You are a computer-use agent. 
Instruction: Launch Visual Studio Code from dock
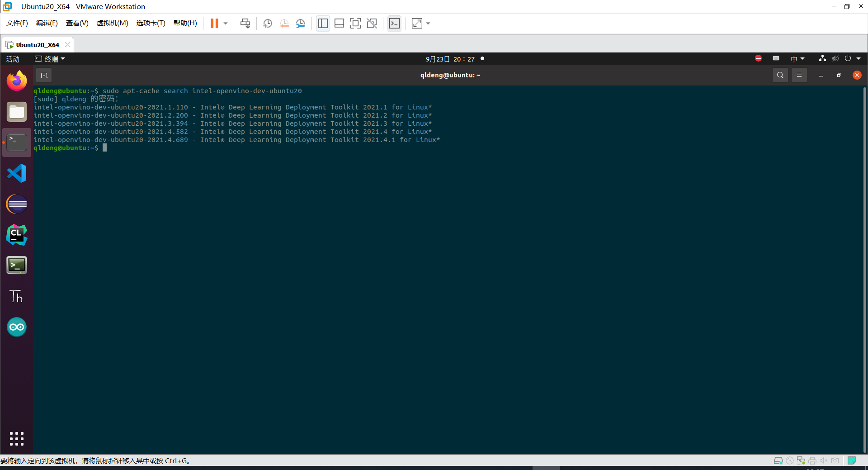tap(17, 173)
